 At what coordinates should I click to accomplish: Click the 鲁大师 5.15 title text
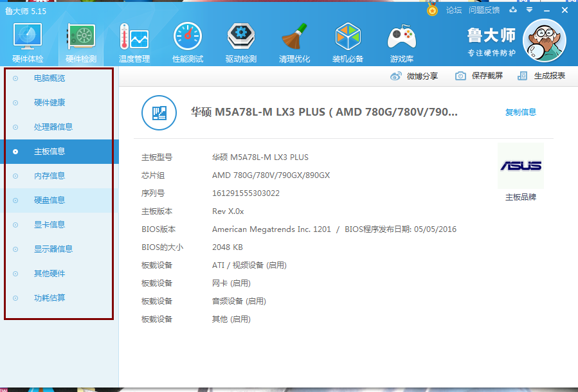tap(26, 11)
